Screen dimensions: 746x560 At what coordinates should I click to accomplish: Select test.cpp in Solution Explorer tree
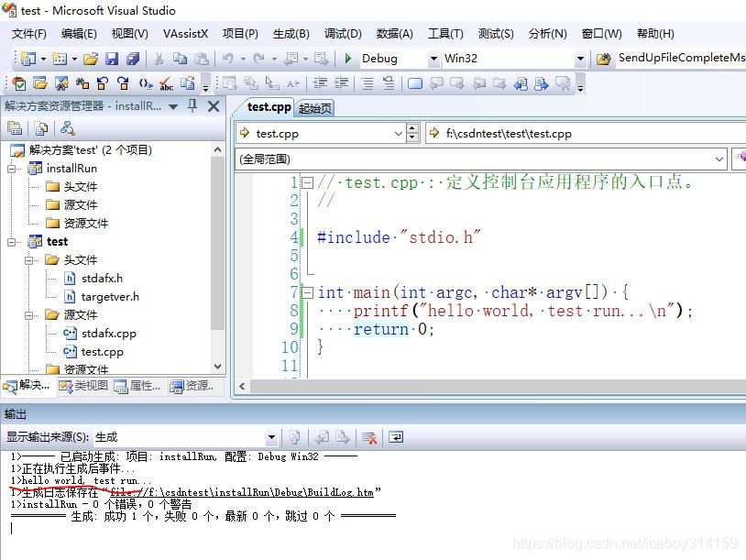point(102,352)
